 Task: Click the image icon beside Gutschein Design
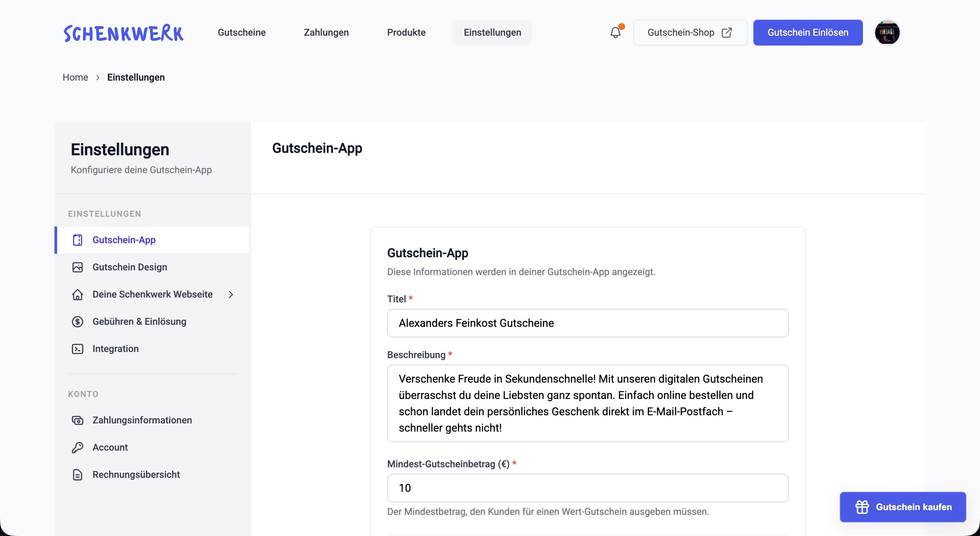[x=78, y=267]
